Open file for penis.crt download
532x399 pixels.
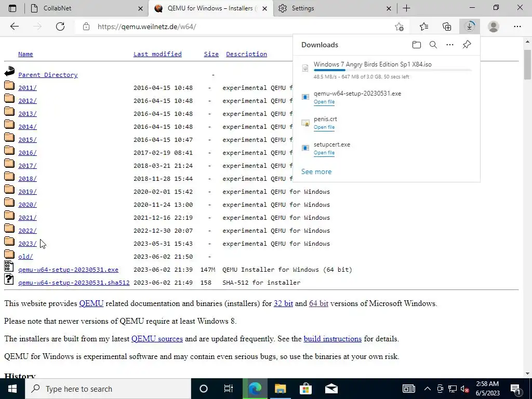(324, 127)
